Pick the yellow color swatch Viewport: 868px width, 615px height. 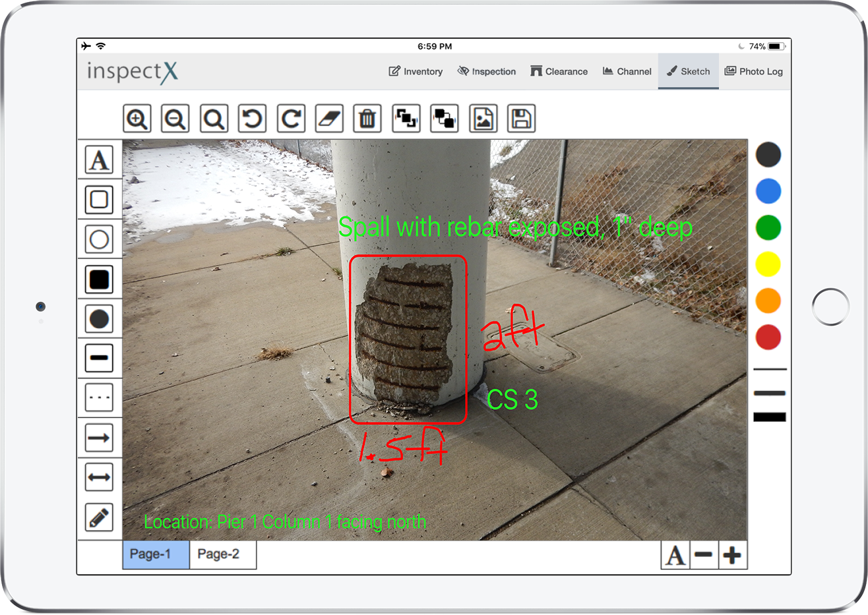pyautogui.click(x=768, y=264)
